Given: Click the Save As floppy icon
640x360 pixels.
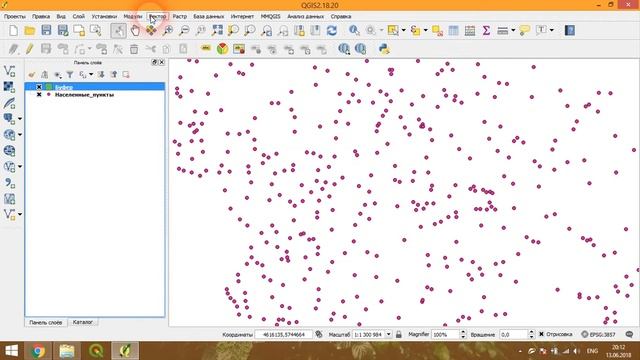Looking at the screenshot, I should [x=62, y=31].
